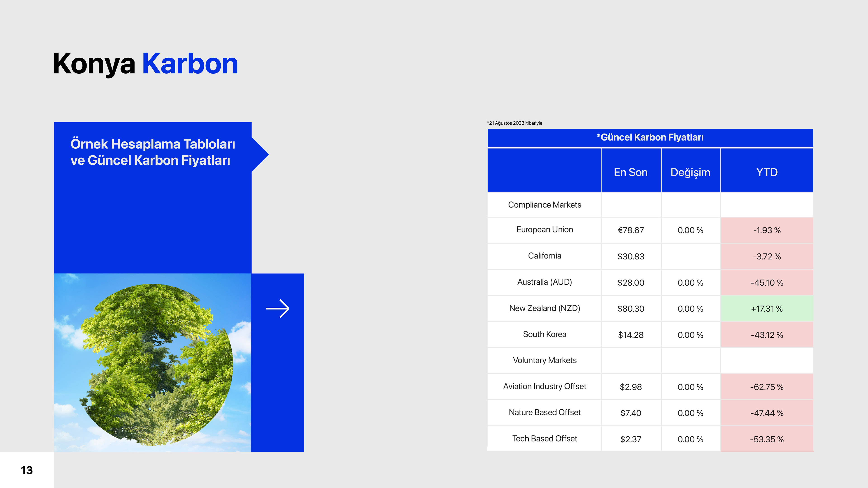The width and height of the screenshot is (868, 488).
Task: Click the Compliance Markets section label
Action: [x=544, y=205]
